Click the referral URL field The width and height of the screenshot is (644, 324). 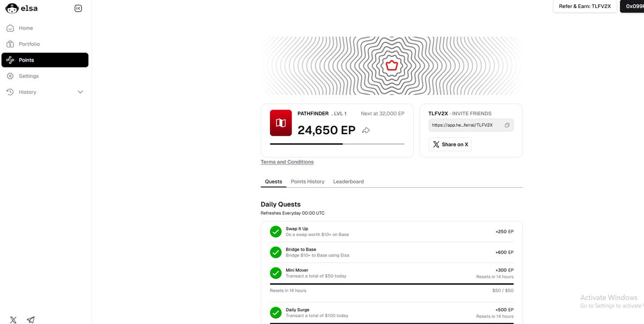[471, 125]
